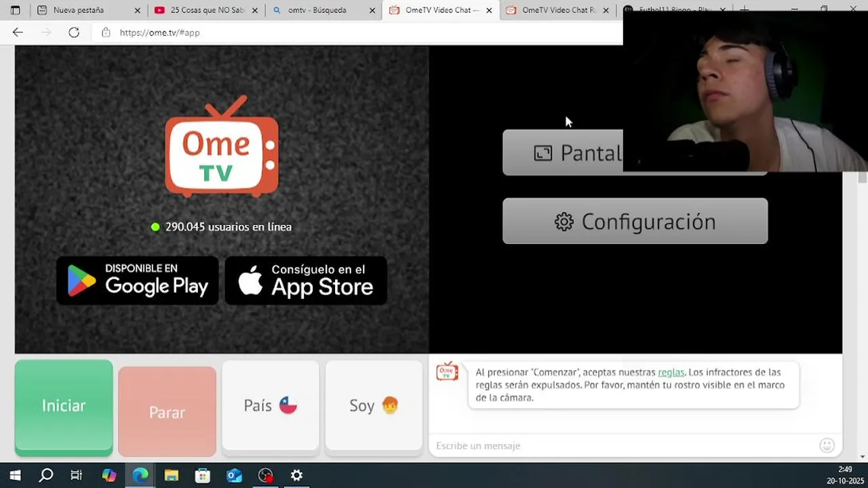Click the Chile flag icon
Screen dimensions: 868x488
[288, 405]
